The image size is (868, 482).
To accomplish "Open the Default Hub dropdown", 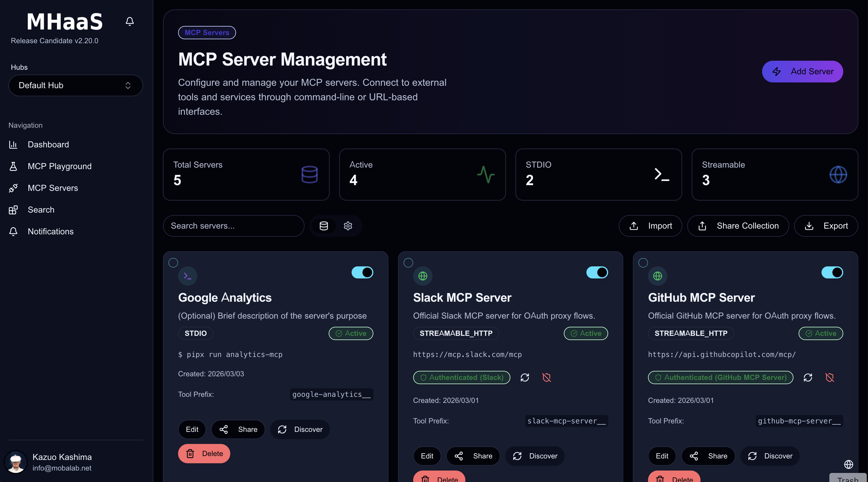I will point(75,85).
